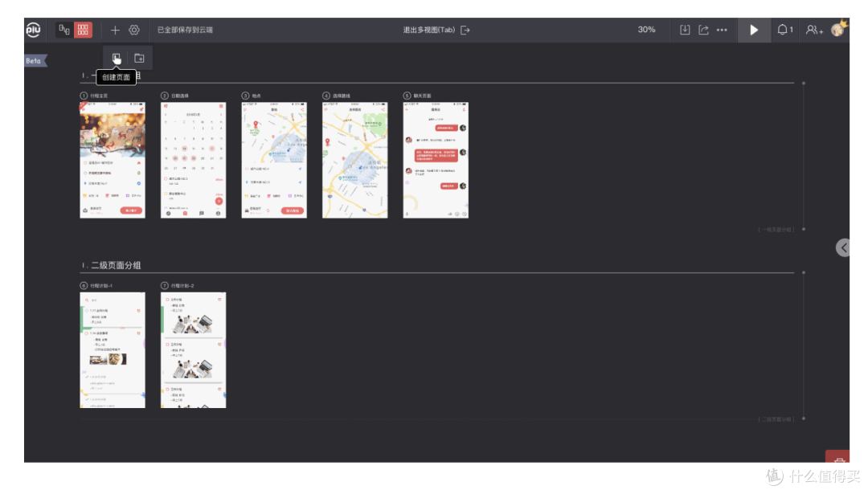Select page thumbnail 1 行程主页
This screenshot has height=494, width=868.
pos(113,160)
